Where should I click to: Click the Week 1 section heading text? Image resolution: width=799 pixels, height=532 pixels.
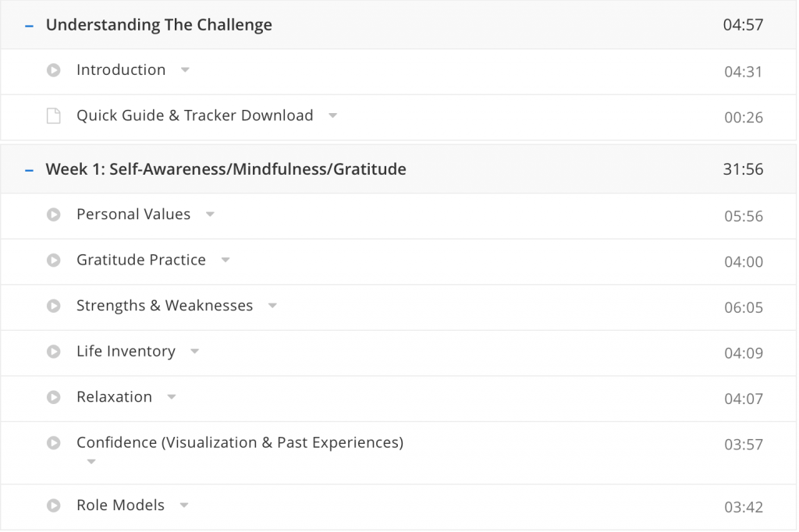225,169
